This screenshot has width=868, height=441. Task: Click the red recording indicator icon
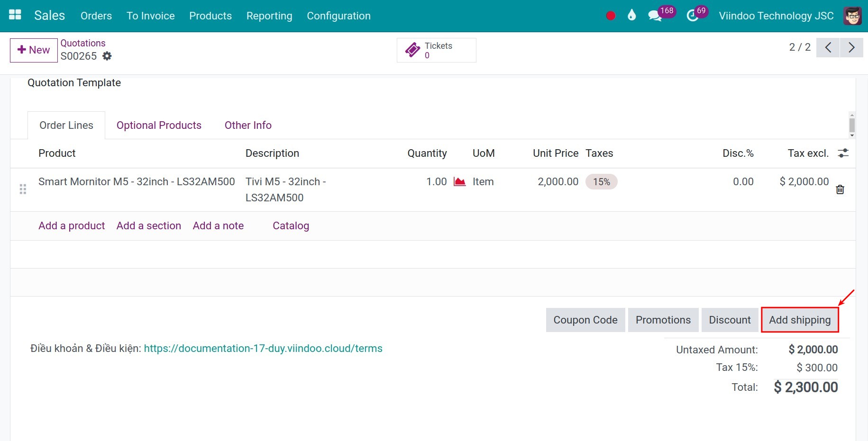[611, 16]
